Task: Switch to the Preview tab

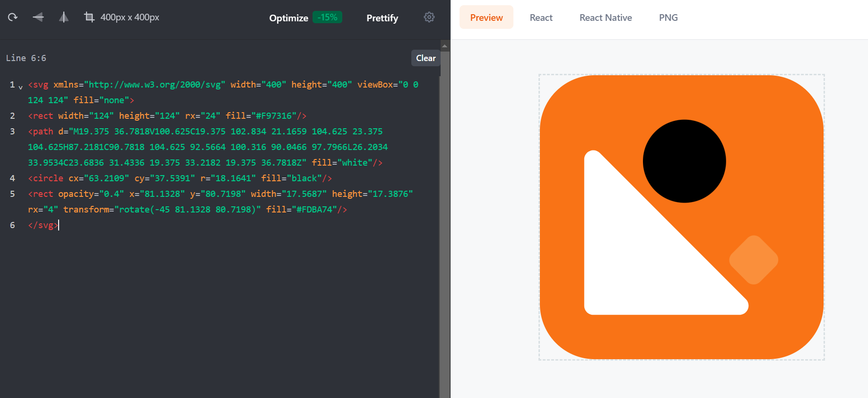Action: coord(486,18)
